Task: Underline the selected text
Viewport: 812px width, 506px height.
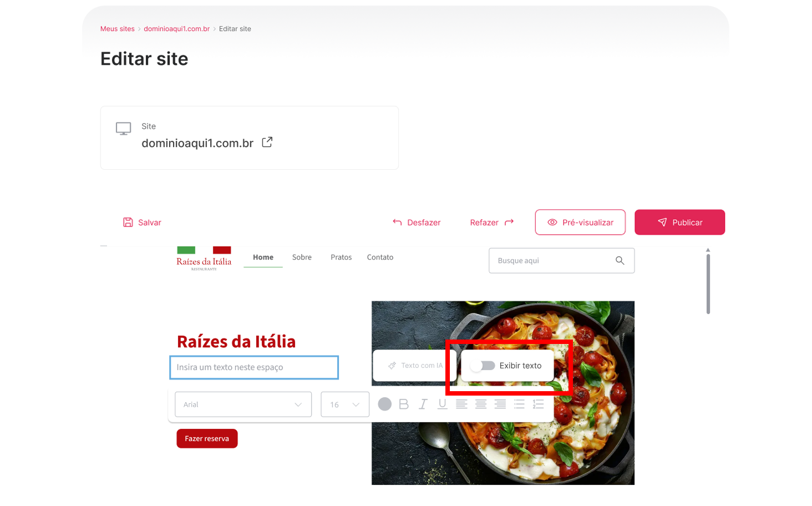Action: click(x=442, y=404)
